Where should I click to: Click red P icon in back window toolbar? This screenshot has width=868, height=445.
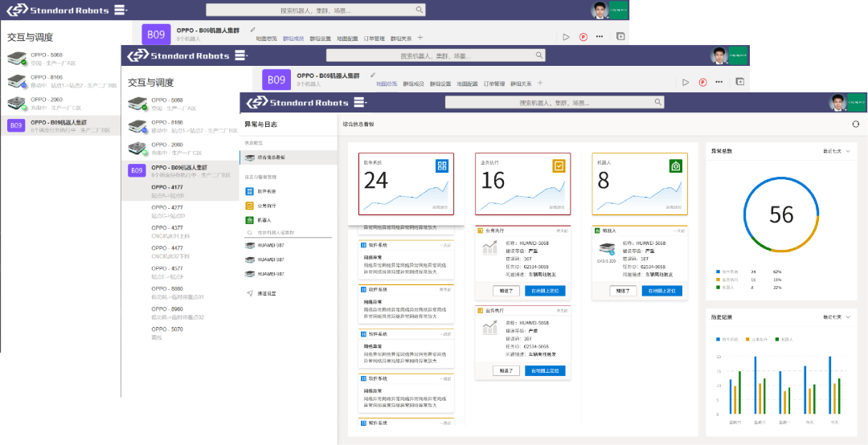[583, 37]
